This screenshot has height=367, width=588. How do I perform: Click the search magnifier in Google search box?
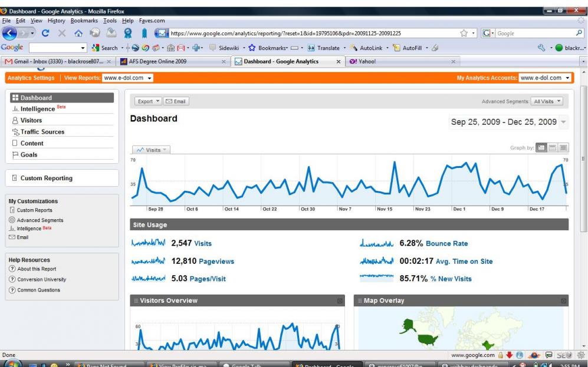click(x=579, y=34)
